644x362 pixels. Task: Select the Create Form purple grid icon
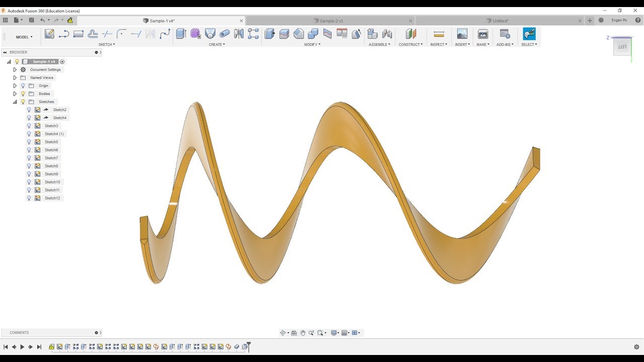pyautogui.click(x=196, y=34)
